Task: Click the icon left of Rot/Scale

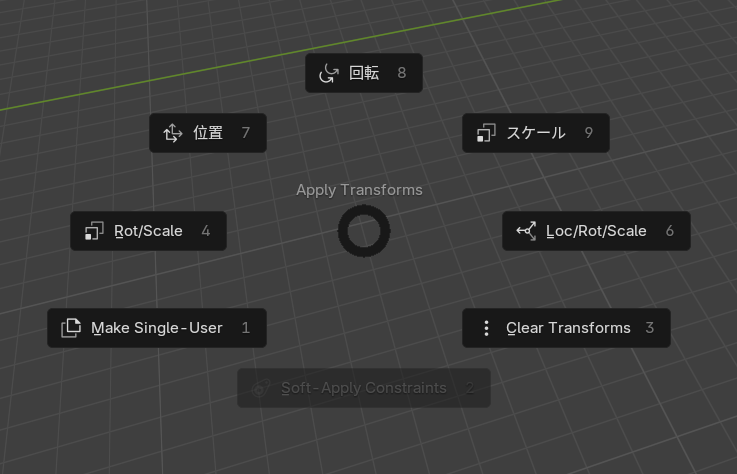Action: pyautogui.click(x=94, y=231)
